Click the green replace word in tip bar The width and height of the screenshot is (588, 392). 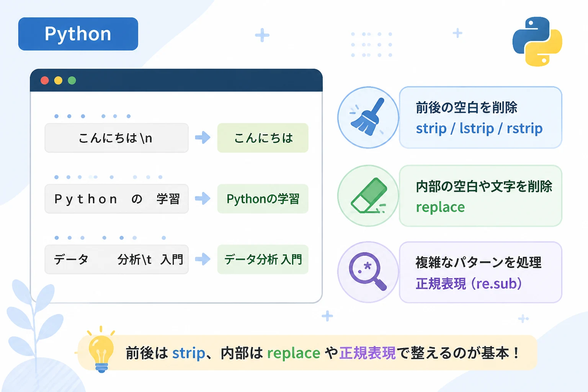(x=294, y=353)
